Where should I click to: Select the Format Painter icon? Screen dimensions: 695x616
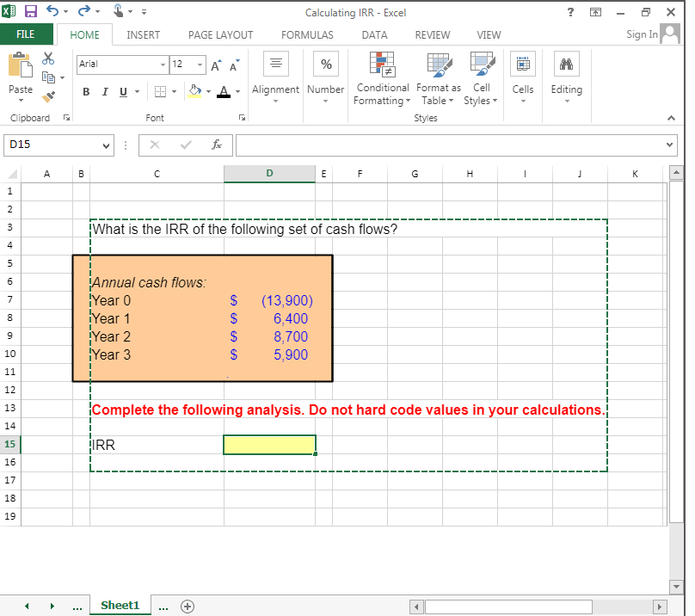pyautogui.click(x=49, y=95)
